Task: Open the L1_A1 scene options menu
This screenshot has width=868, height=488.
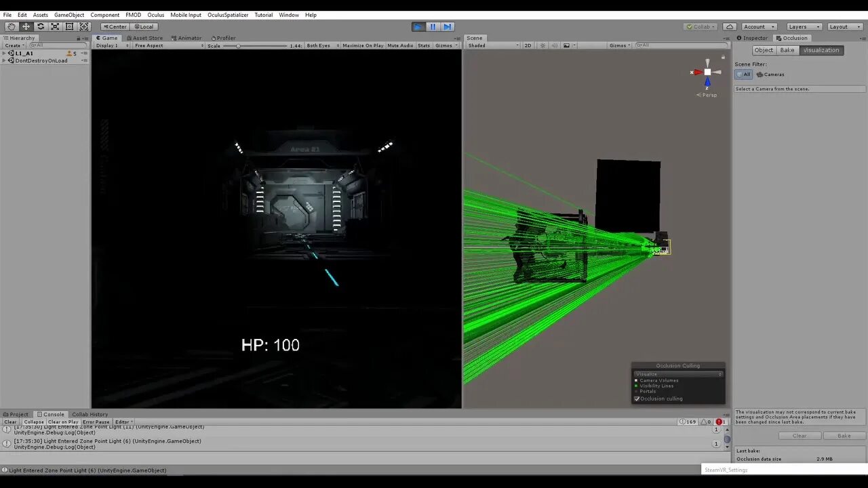Action: (85, 53)
